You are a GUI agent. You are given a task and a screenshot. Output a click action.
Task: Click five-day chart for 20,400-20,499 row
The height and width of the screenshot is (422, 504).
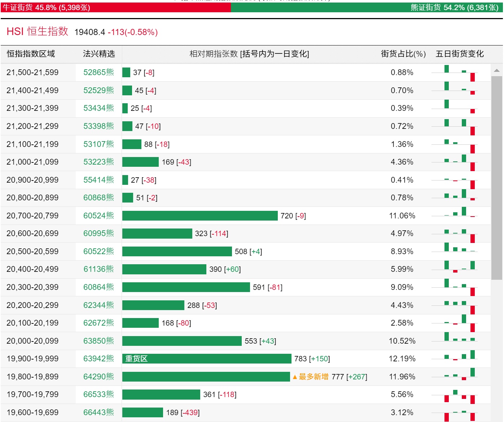pos(455,267)
